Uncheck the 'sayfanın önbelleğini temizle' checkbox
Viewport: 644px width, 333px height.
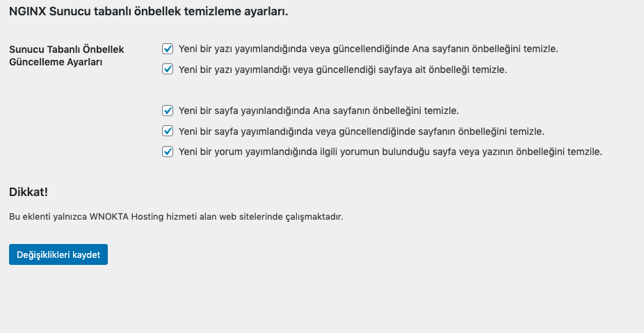pos(168,131)
